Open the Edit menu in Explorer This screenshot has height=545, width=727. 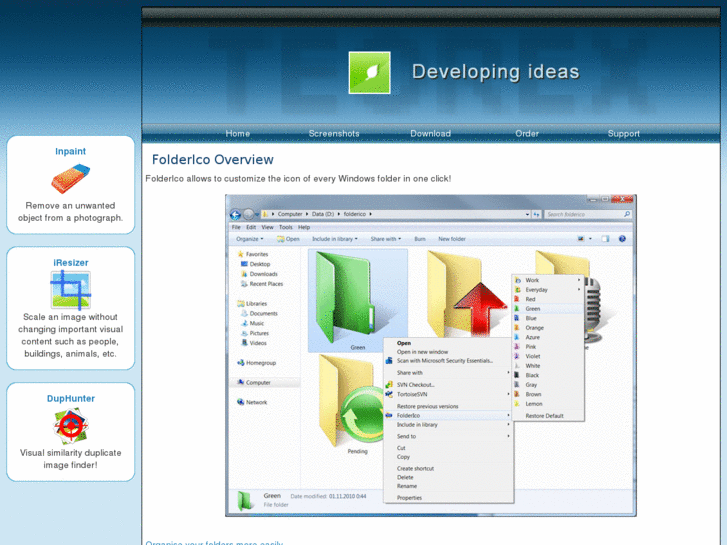pyautogui.click(x=251, y=227)
